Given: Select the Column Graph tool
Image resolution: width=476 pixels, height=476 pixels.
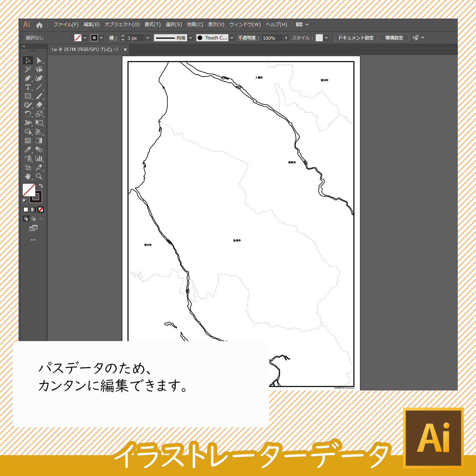Looking at the screenshot, I should (x=39, y=158).
